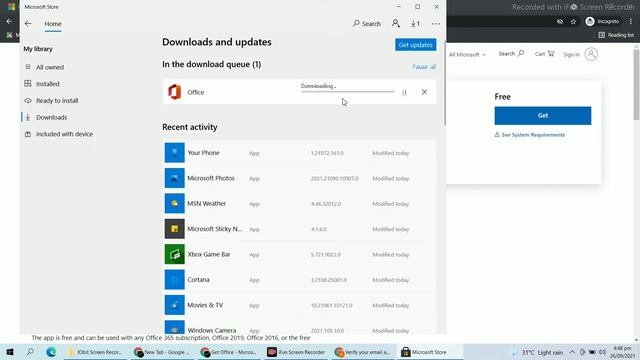Pause the Office download
Viewport: 640px width, 360px height.
(404, 92)
